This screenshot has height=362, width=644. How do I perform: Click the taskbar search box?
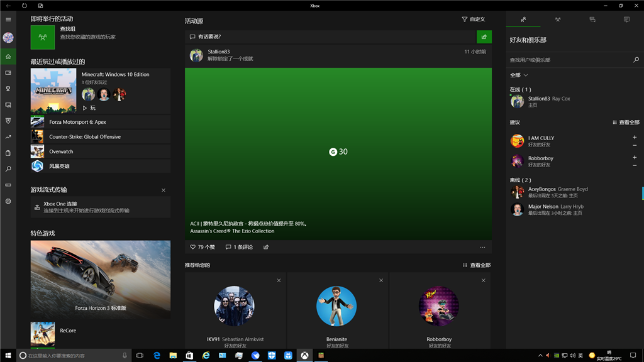pos(74,356)
